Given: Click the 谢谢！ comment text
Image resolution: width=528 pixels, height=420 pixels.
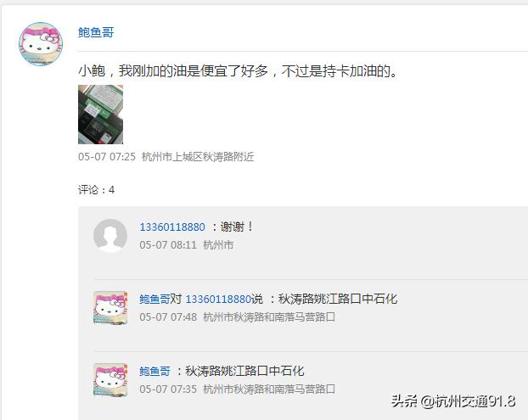Looking at the screenshot, I should [x=237, y=227].
